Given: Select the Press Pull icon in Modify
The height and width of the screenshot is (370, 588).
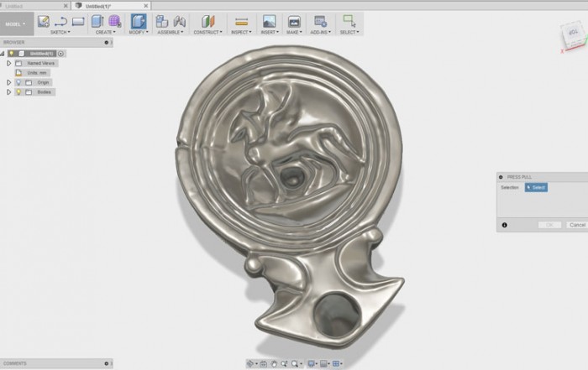Looking at the screenshot, I should pyautogui.click(x=138, y=21).
